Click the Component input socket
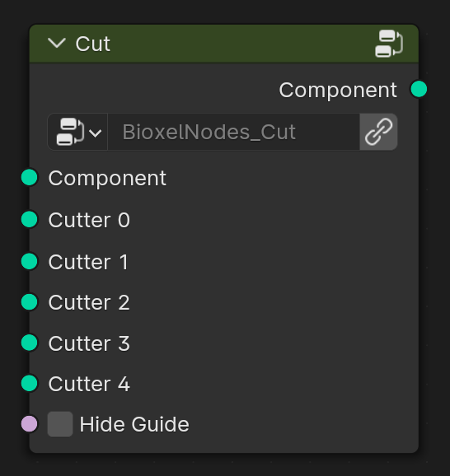This screenshot has height=476, width=450. click(30, 177)
